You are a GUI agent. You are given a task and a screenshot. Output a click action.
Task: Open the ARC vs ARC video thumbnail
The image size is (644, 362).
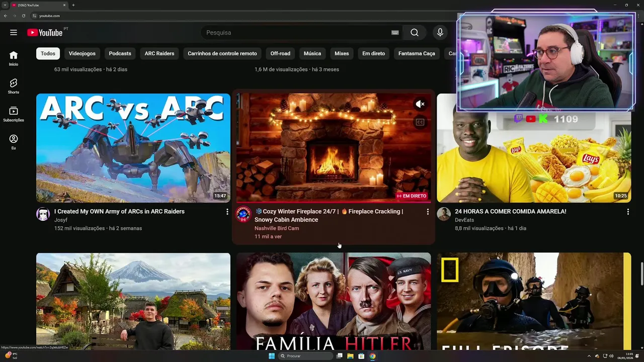pos(133,148)
